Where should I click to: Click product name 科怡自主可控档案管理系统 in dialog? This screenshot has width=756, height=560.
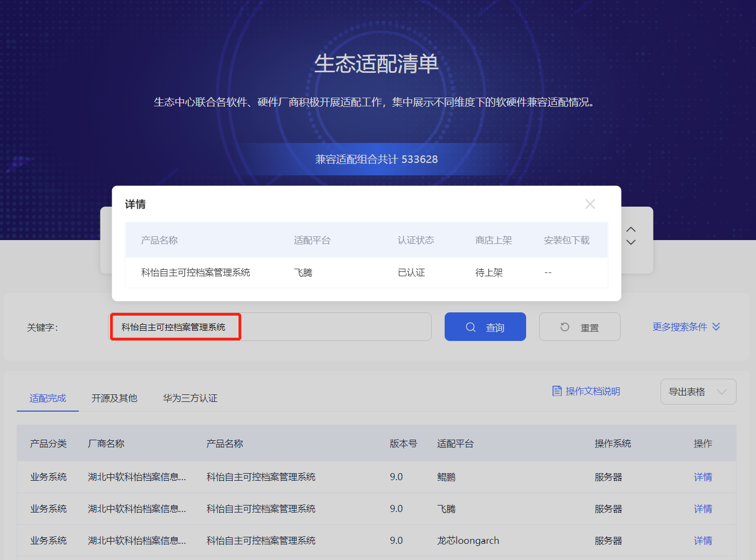(x=195, y=272)
